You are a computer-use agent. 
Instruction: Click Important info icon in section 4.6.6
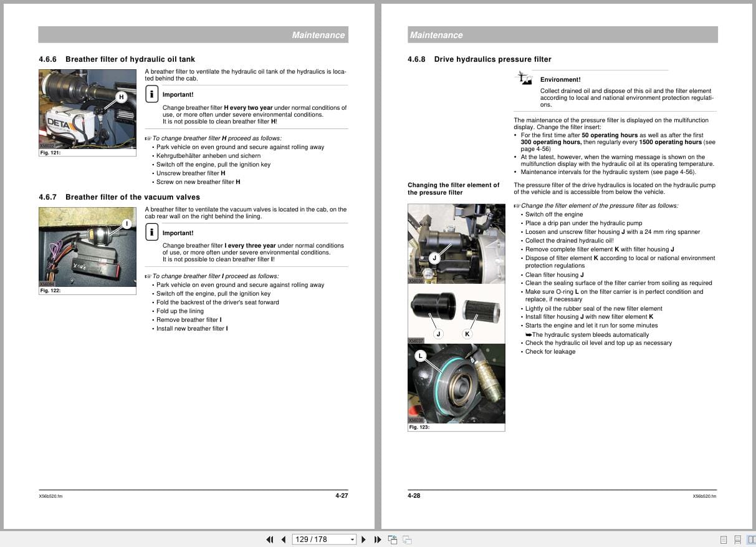click(x=151, y=94)
